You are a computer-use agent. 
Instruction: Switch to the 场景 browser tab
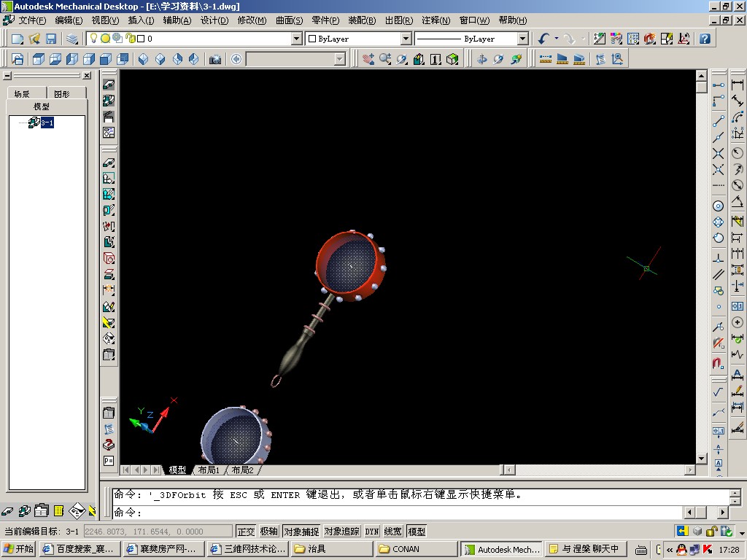(x=22, y=94)
